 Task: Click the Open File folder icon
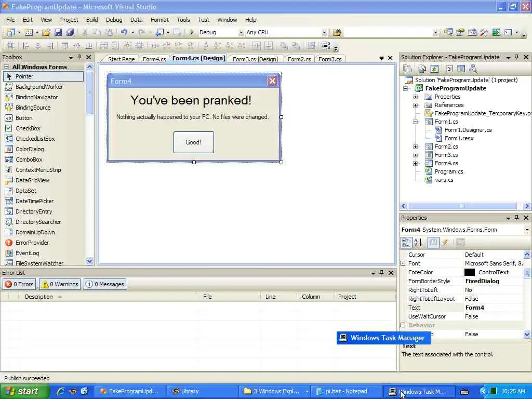point(46,32)
